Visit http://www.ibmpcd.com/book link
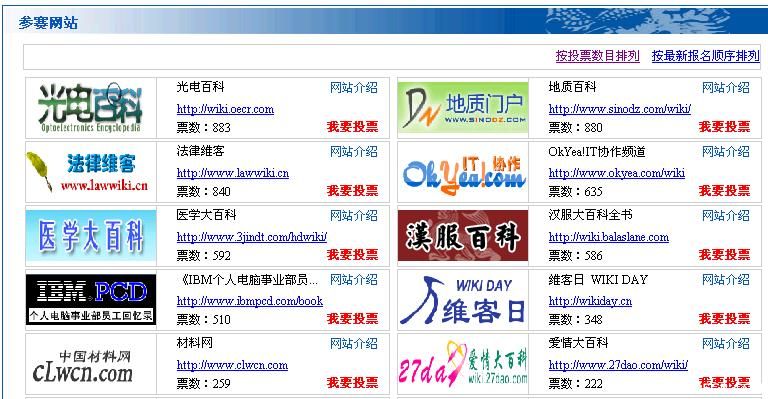Image resolution: width=768 pixels, height=399 pixels. pyautogui.click(x=250, y=301)
